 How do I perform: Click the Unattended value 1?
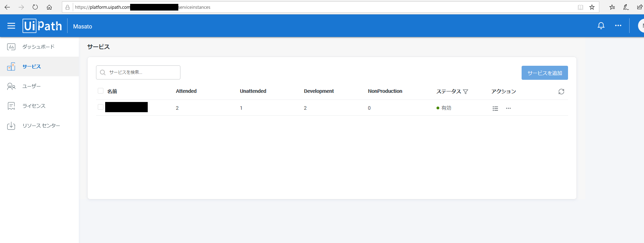tap(241, 108)
